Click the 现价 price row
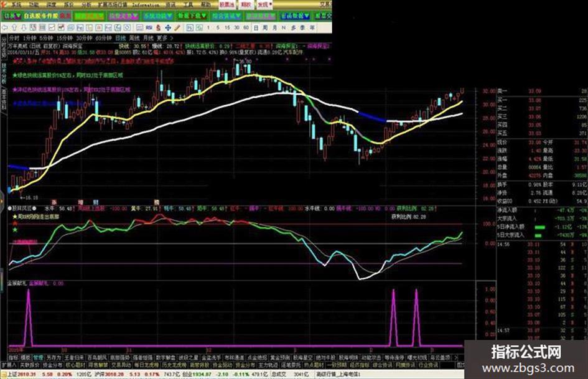Viewport: 588px width, 379px height. [519, 143]
